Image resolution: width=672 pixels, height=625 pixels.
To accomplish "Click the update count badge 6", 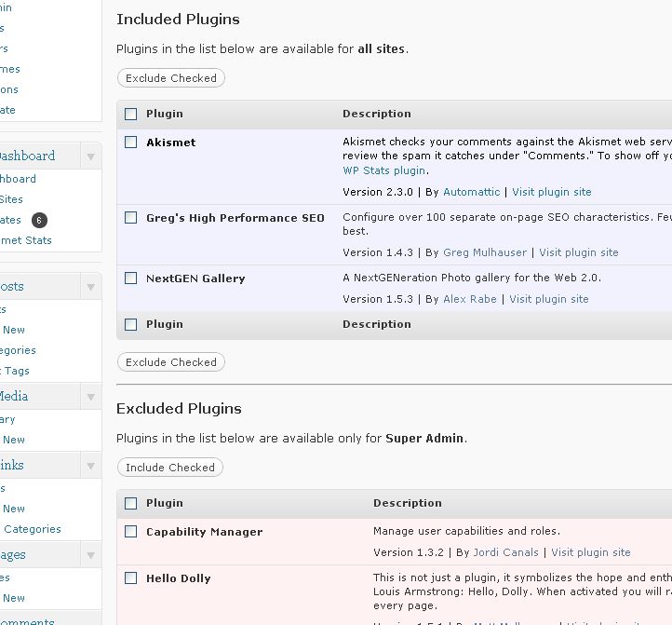I will tap(39, 220).
